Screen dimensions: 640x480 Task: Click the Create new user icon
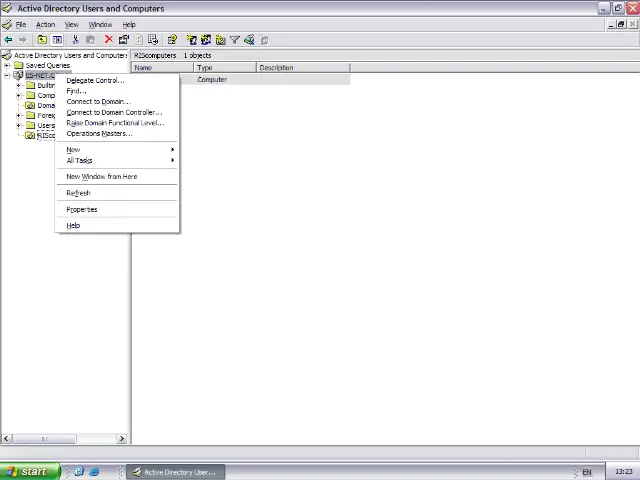pyautogui.click(x=191, y=40)
